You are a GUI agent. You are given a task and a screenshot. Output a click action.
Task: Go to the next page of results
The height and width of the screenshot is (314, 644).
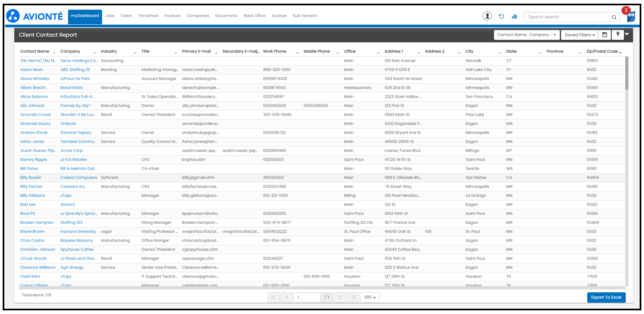(340, 297)
